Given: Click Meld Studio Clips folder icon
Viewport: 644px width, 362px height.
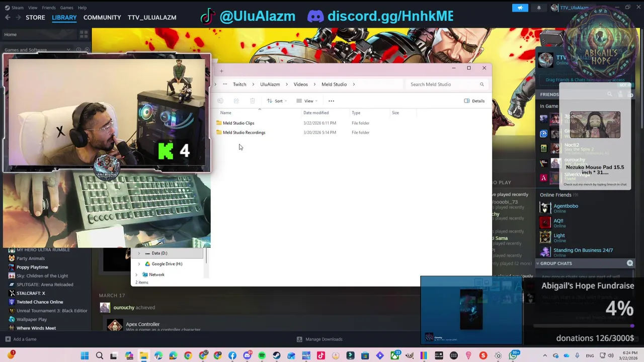Looking at the screenshot, I should 219,123.
